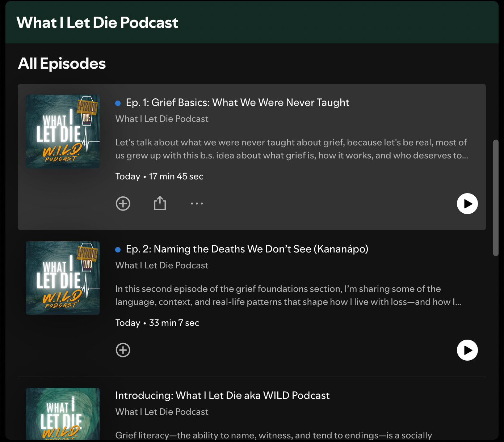Screen dimensions: 504x442
Task: Click the blue unplayed dot on Ep. 2
Action: [118, 250]
